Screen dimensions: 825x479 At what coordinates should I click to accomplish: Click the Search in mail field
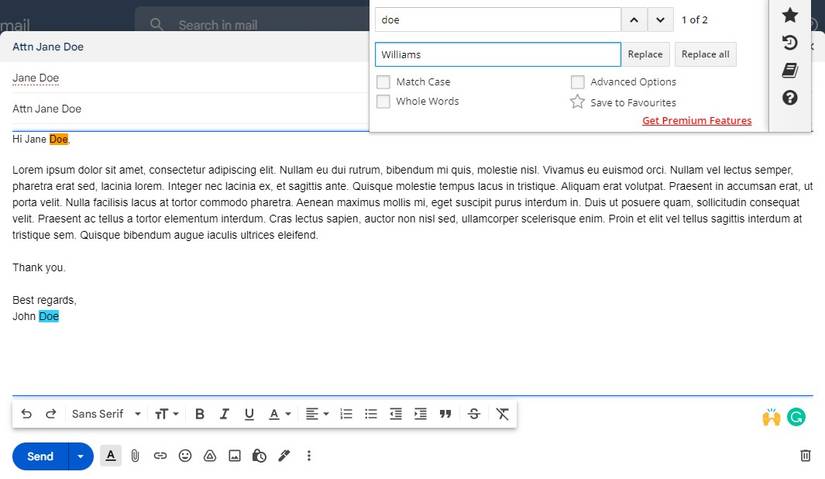[253, 25]
